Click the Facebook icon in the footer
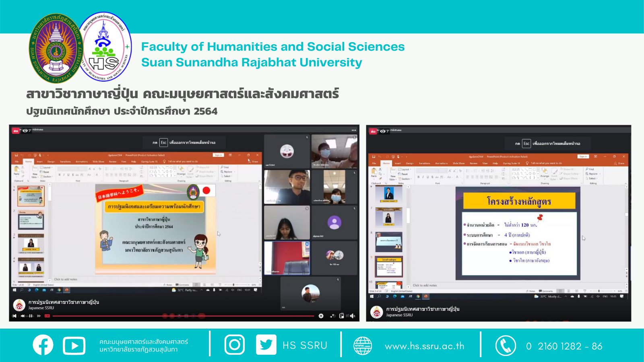 [x=43, y=345]
